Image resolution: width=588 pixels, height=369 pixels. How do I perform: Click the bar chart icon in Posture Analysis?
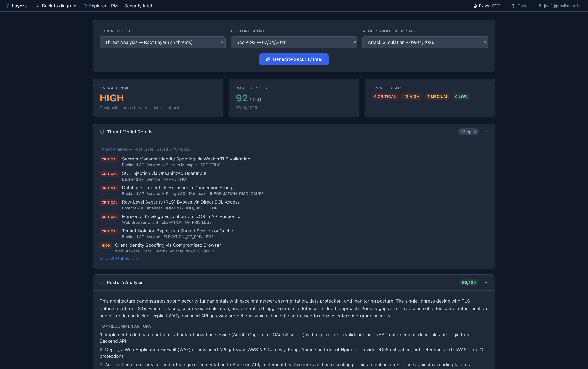point(102,282)
